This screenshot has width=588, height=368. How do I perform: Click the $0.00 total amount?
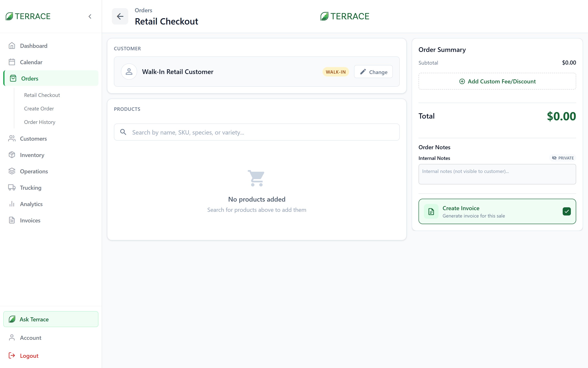(x=561, y=116)
